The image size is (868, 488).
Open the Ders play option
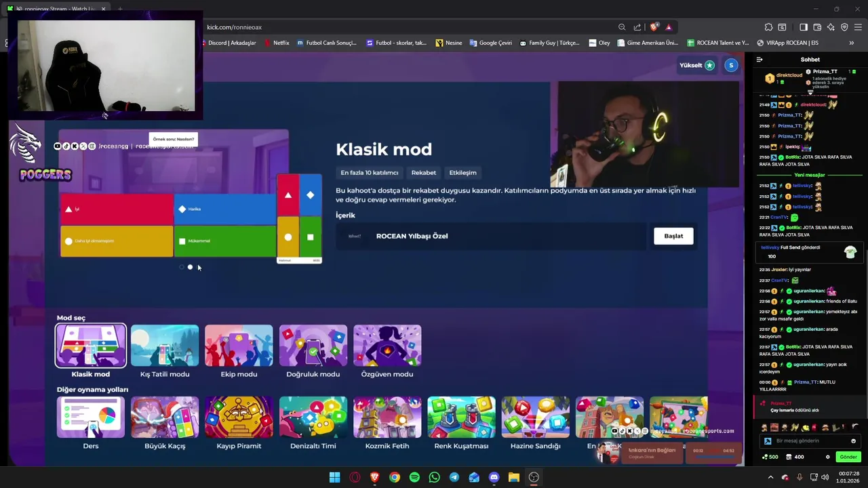pyautogui.click(x=91, y=418)
